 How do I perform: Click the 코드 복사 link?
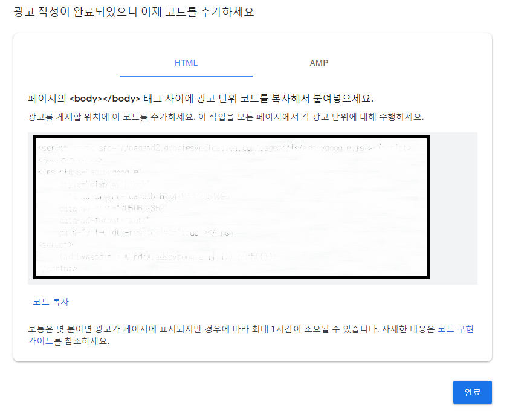click(51, 302)
